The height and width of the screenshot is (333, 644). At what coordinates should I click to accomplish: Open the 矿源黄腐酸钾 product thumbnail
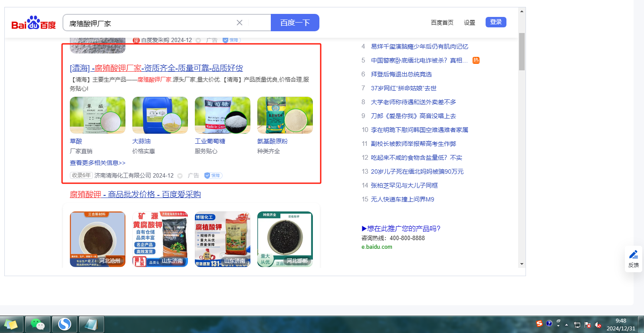[x=160, y=239]
